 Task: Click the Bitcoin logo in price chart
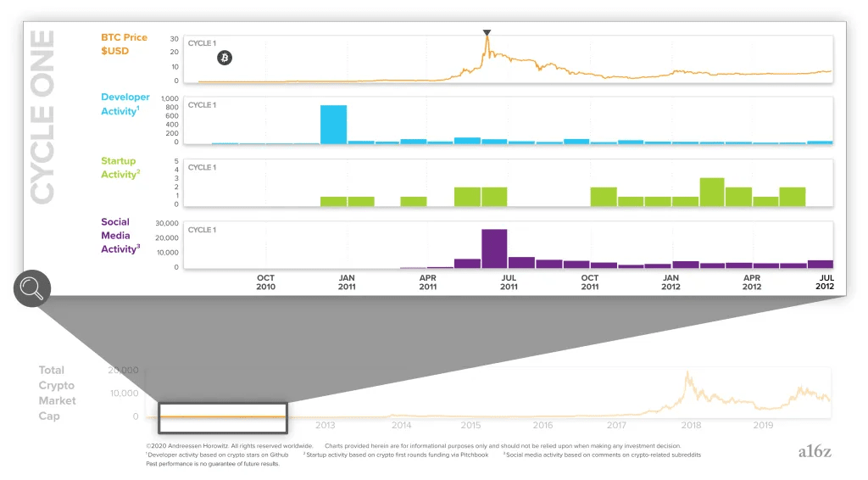tap(224, 58)
